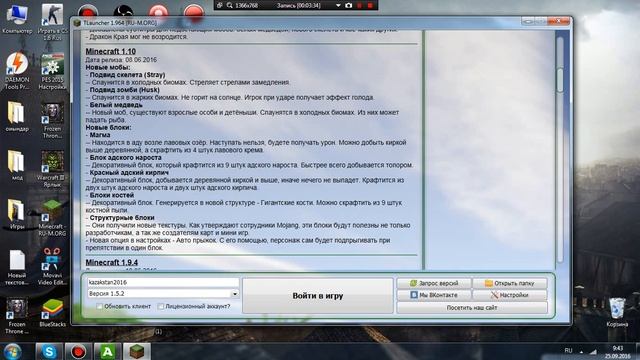Show hidden tray icons arrow
Image resolution: width=640 pixels, height=360 pixels.
[581, 351]
